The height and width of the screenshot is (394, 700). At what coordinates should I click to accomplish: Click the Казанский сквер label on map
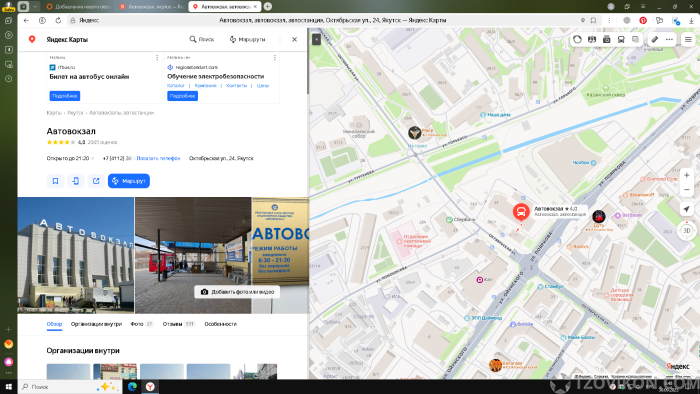click(605, 94)
